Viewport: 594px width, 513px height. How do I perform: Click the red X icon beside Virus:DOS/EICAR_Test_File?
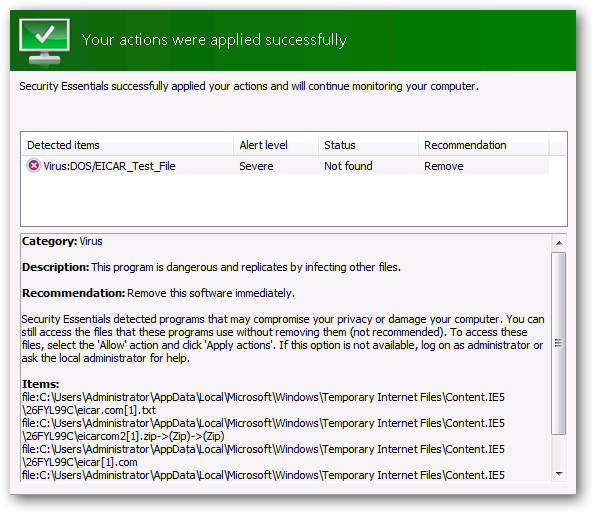click(x=34, y=166)
